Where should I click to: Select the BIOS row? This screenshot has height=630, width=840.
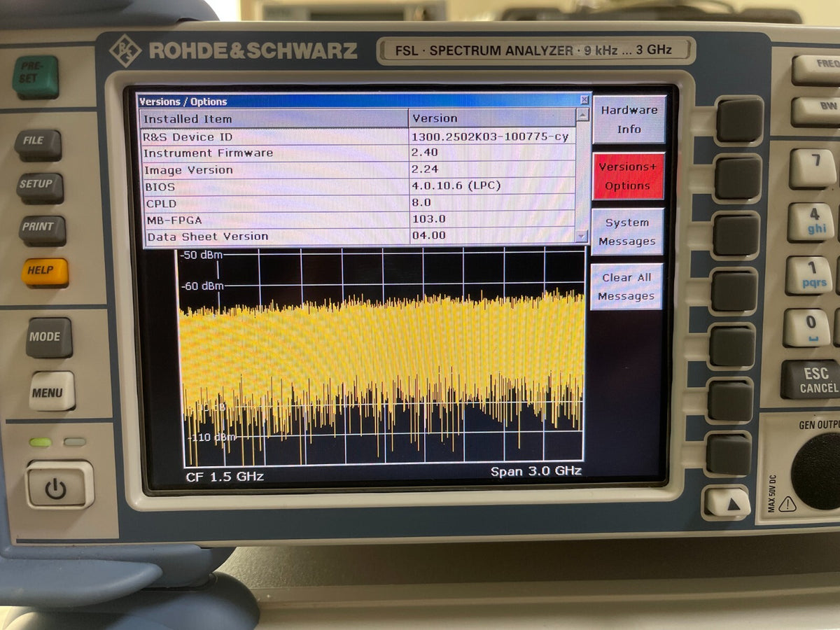(x=359, y=187)
